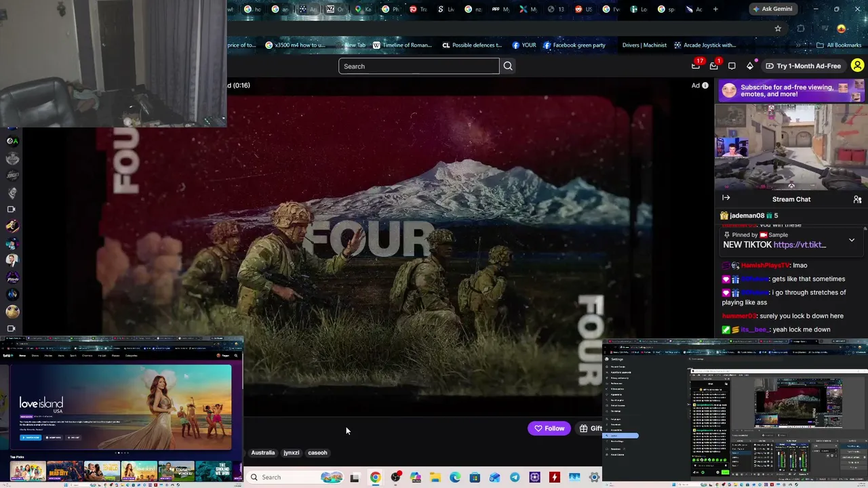868x488 pixels.
Task: Open the Arcade Joystick bookmark
Action: 705,45
